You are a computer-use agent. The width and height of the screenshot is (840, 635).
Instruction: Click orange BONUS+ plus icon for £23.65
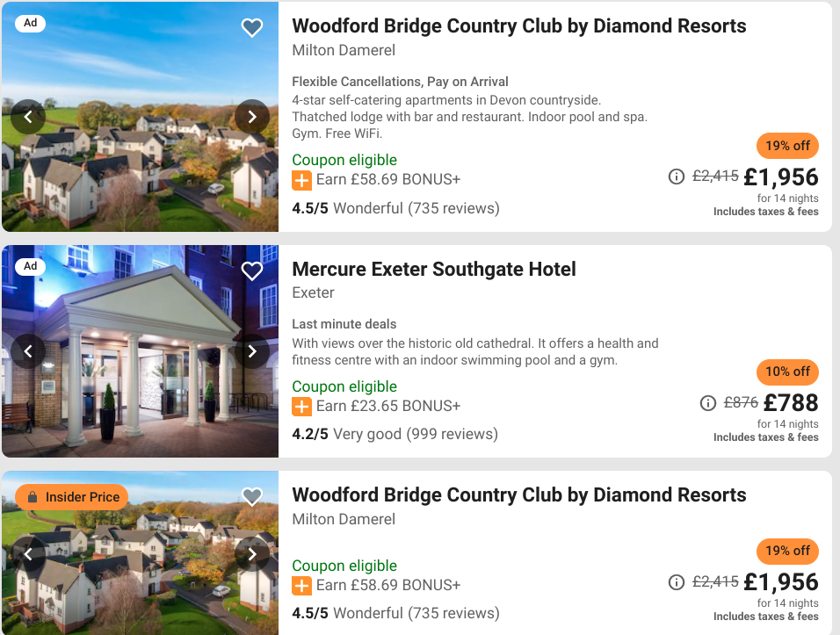pos(301,407)
